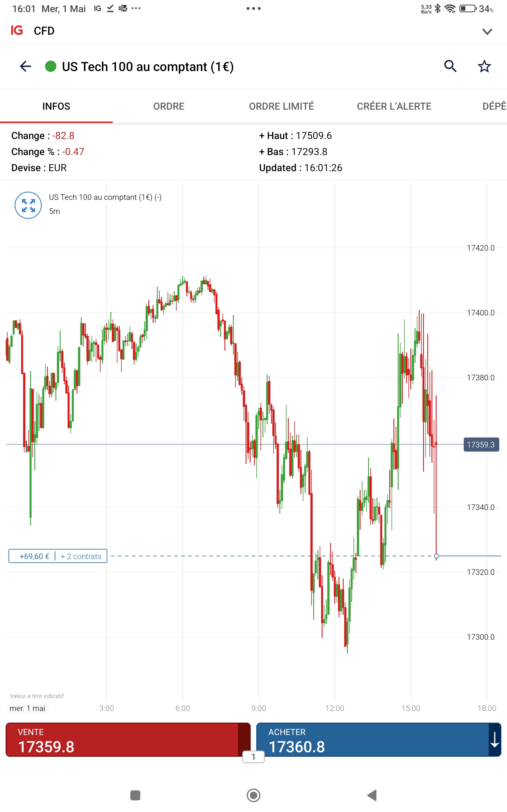Viewport: 507px width, 812px height.
Task: Tap the ACHETER 17360.8 buy button
Action: (372, 740)
